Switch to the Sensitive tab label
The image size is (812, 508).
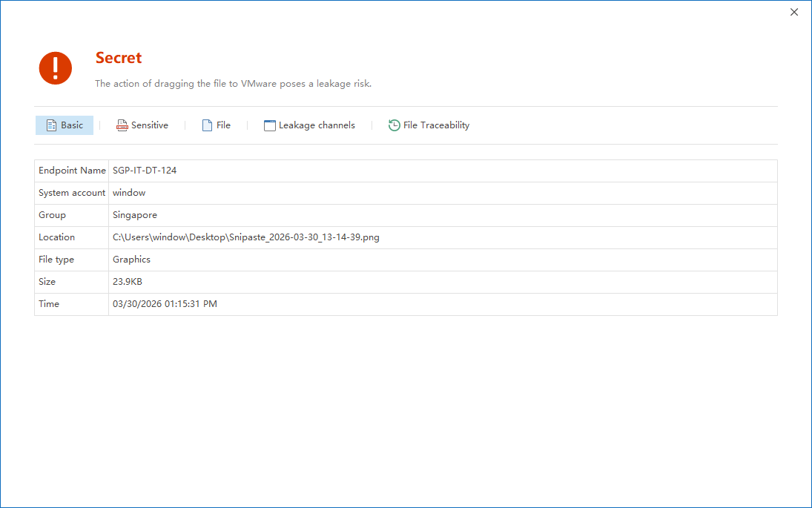tap(150, 125)
